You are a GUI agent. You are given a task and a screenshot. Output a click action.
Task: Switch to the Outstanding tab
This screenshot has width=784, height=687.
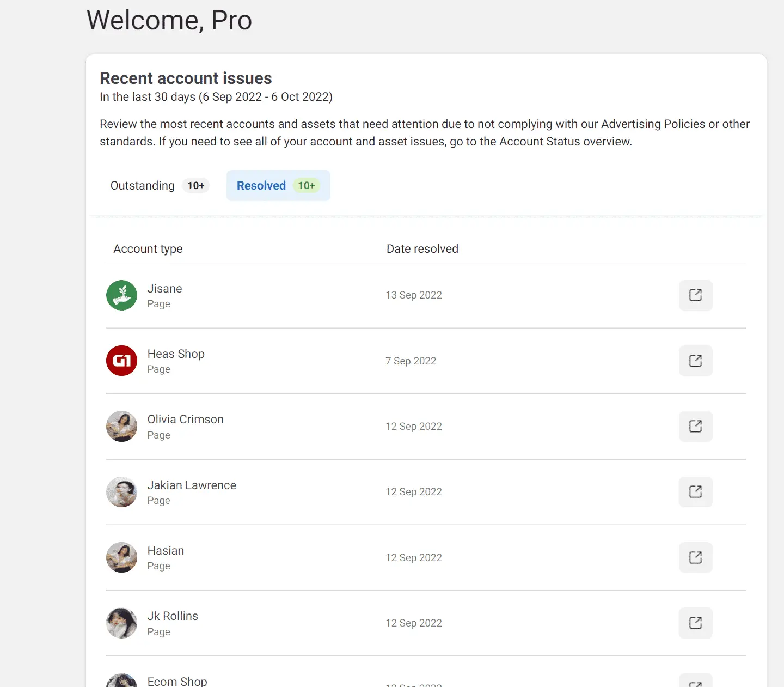[158, 186]
